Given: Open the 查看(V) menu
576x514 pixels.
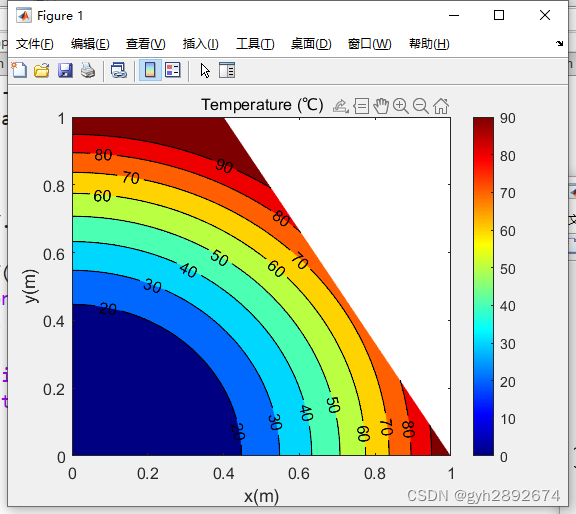Looking at the screenshot, I should [145, 44].
